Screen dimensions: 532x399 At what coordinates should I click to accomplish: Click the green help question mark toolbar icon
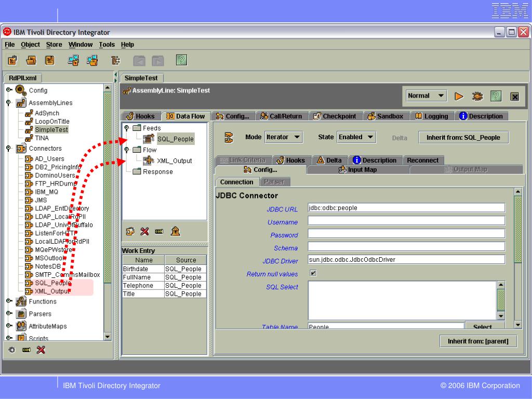point(181,60)
